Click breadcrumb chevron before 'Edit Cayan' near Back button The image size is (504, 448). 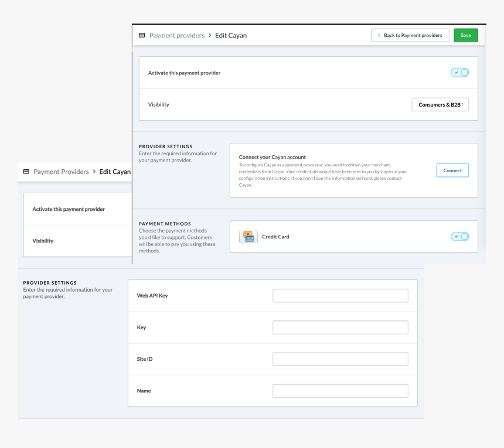210,36
